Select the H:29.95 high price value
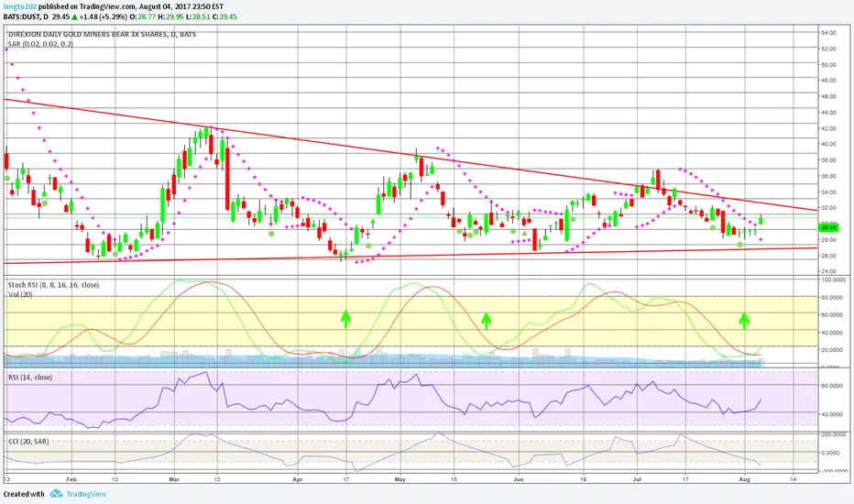 coord(170,16)
